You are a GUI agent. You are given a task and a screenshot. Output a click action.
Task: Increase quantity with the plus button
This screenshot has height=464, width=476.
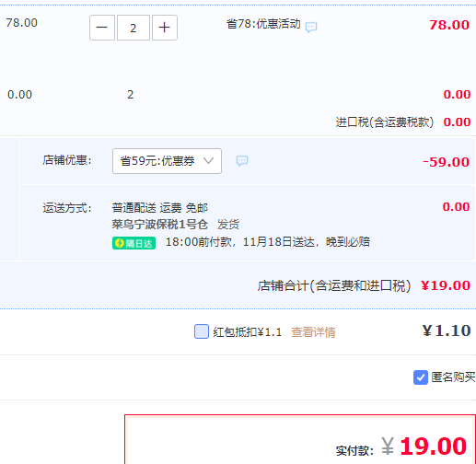pyautogui.click(x=165, y=28)
